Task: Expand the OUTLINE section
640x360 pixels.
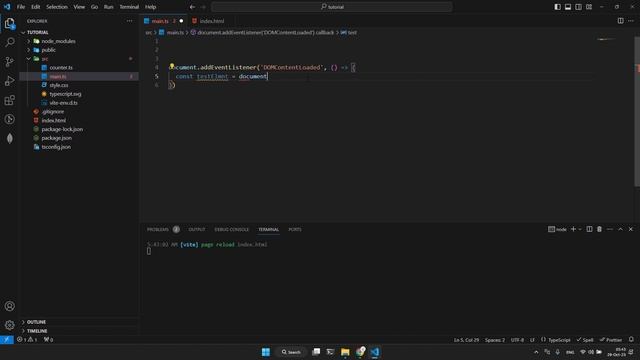Action: [36, 322]
